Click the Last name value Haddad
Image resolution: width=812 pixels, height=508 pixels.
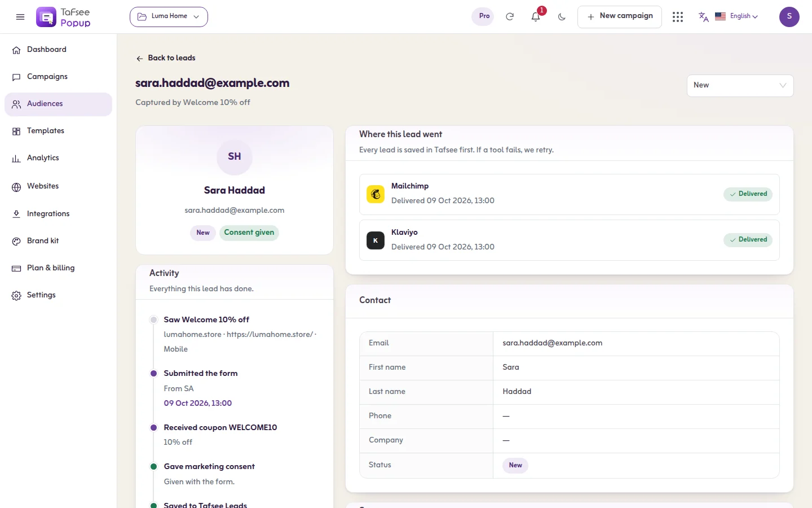517,392
